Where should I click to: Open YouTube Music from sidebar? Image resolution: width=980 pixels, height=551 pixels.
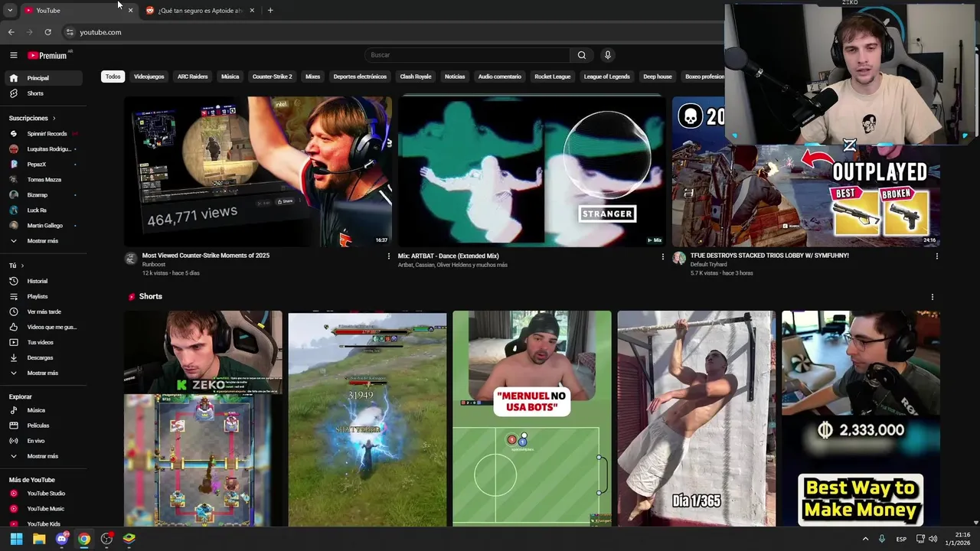click(x=45, y=509)
